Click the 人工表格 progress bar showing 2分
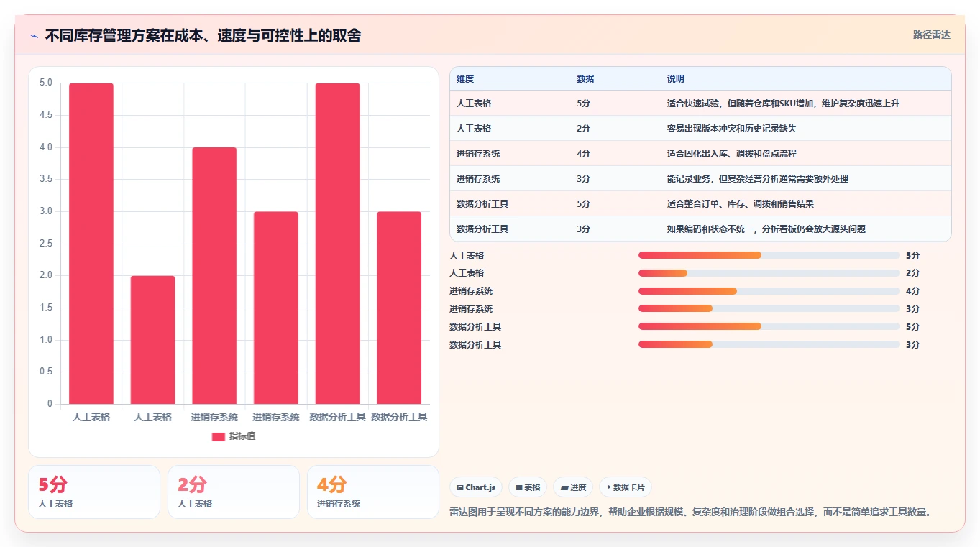The width and height of the screenshot is (980, 547). [x=769, y=273]
